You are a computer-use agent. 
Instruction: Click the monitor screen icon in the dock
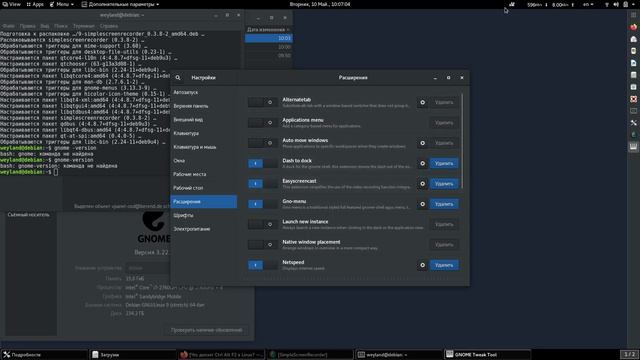click(x=633, y=111)
